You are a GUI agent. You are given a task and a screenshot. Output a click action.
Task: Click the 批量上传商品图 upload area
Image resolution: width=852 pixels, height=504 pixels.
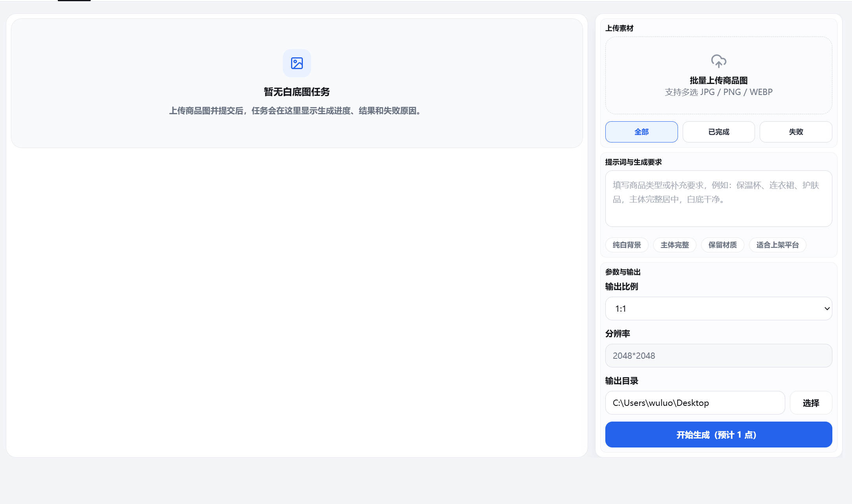point(718,75)
